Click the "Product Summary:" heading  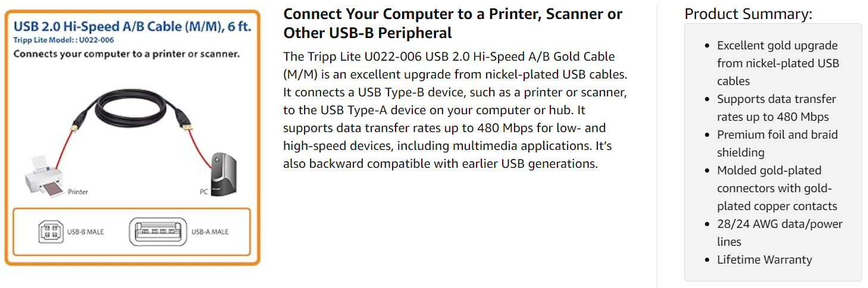click(748, 14)
